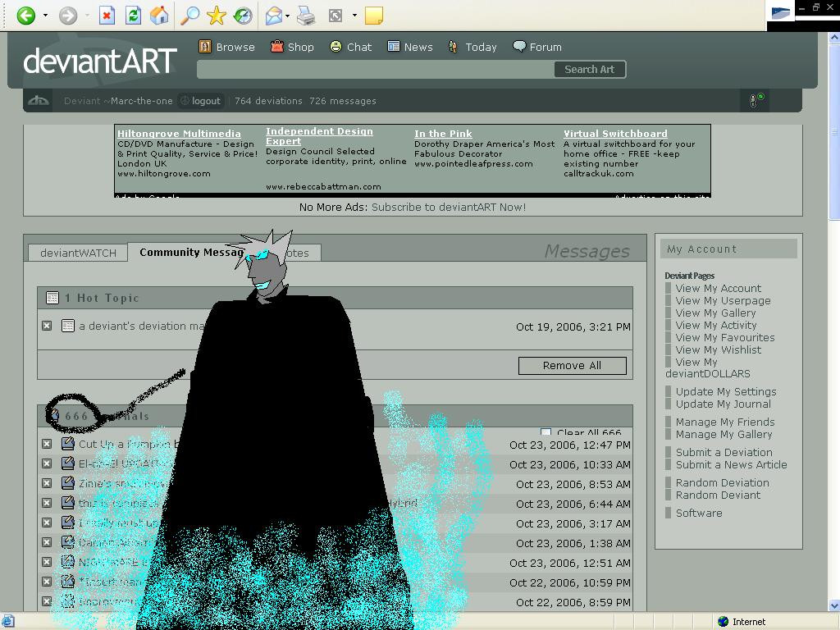840x630 pixels.
Task: Tick the X box for Oct 23, 3:17 AM journal
Action: coord(47,523)
